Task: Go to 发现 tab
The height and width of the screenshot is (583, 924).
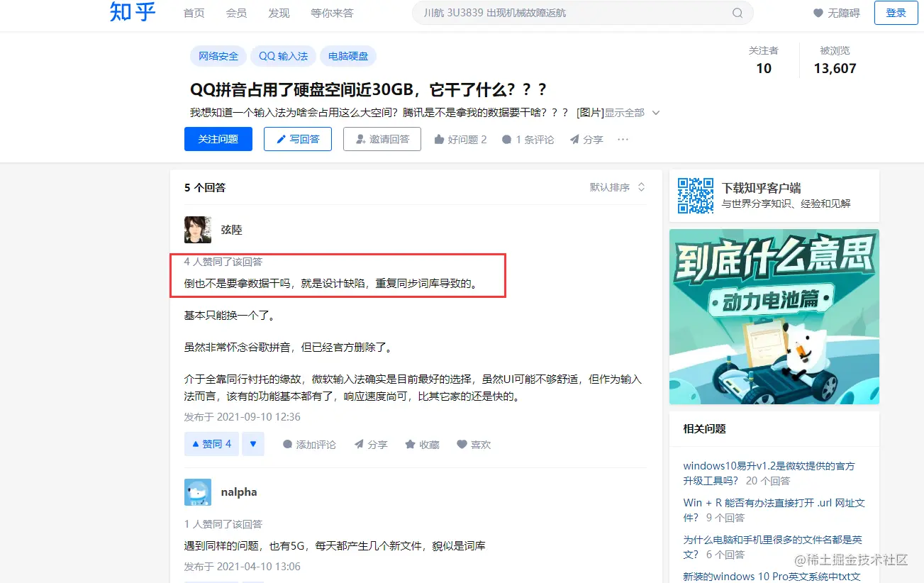Action: (x=279, y=13)
